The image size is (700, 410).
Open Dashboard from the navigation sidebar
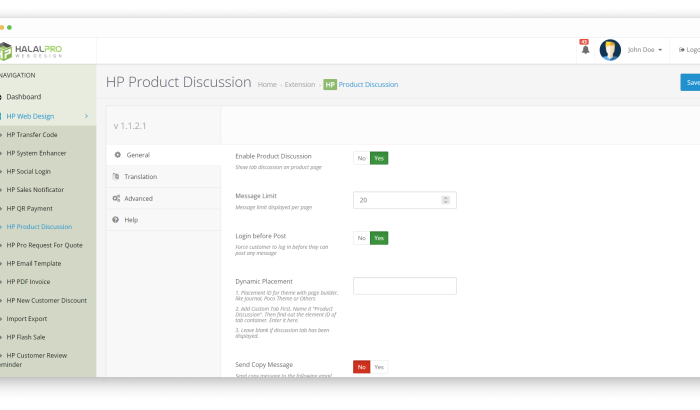tap(24, 97)
